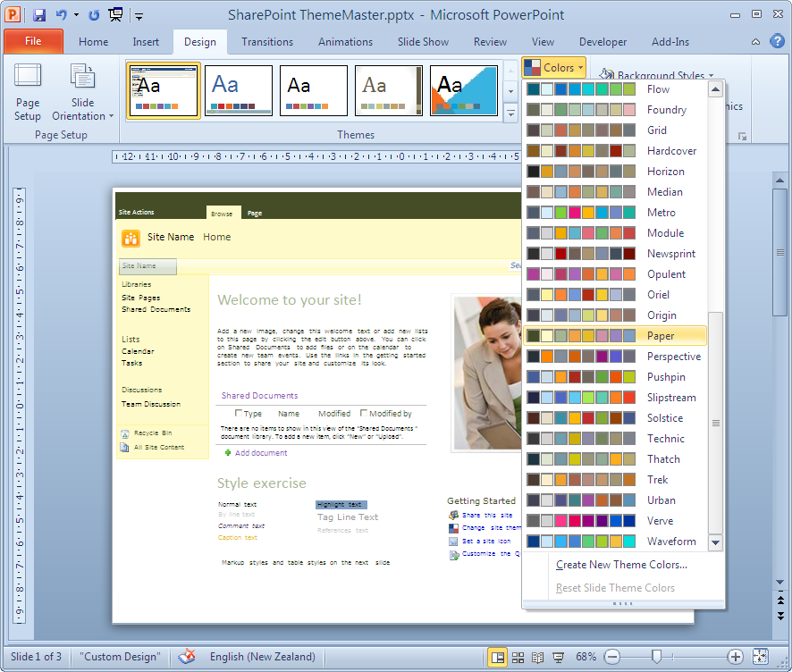Viewport: 792px width, 672px height.
Task: Toggle the Colors dropdown button
Action: 553,67
